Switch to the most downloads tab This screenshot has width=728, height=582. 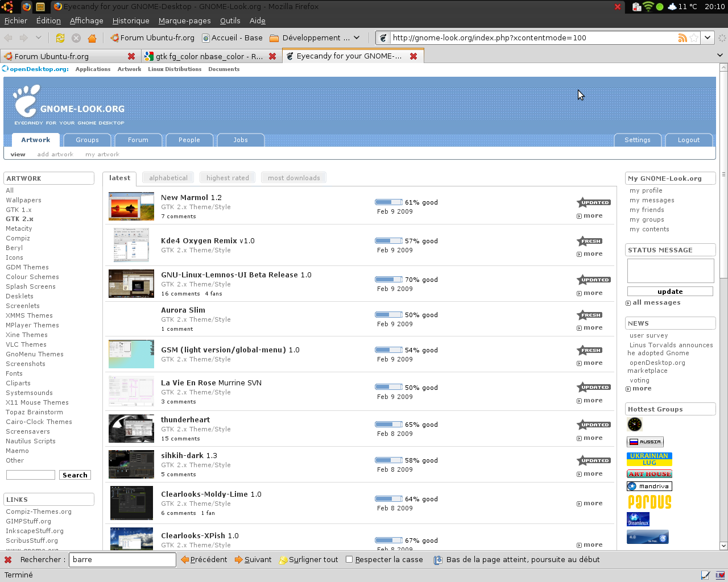[x=294, y=178]
